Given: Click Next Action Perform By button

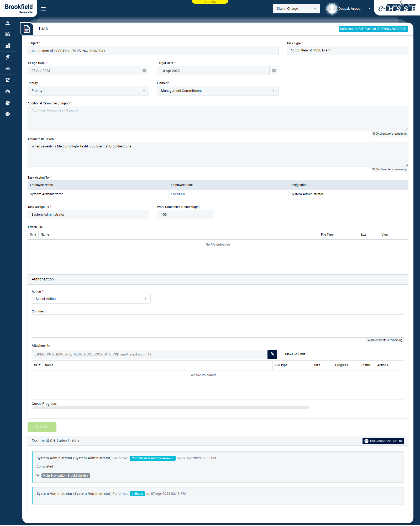Looking at the screenshot, I should point(383,441).
